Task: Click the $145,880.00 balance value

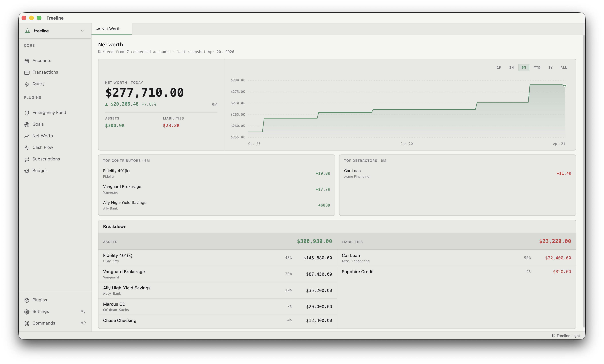Action: pyautogui.click(x=318, y=258)
